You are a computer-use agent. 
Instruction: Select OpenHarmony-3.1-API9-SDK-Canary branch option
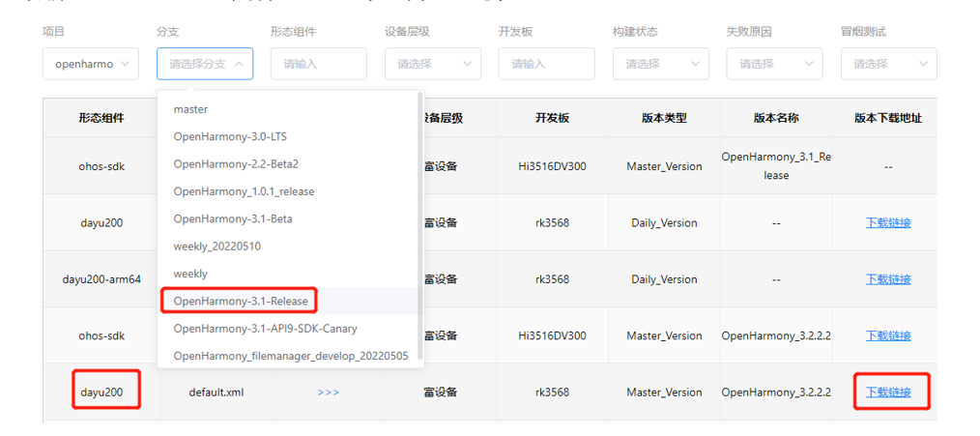pyautogui.click(x=287, y=329)
